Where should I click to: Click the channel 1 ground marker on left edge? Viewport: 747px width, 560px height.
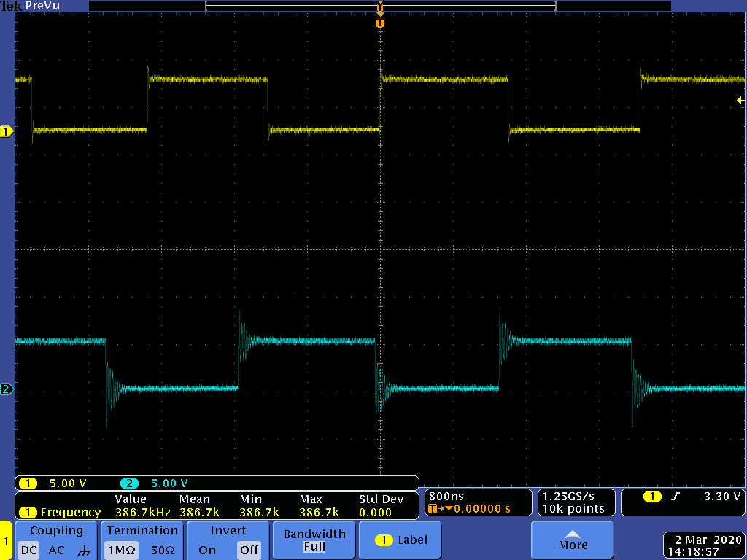click(x=6, y=131)
